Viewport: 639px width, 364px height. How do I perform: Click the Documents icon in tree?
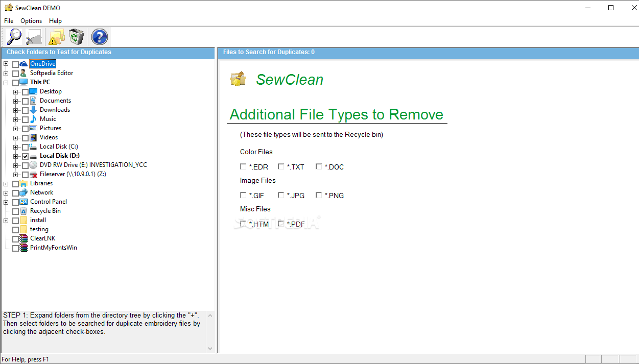coord(33,101)
